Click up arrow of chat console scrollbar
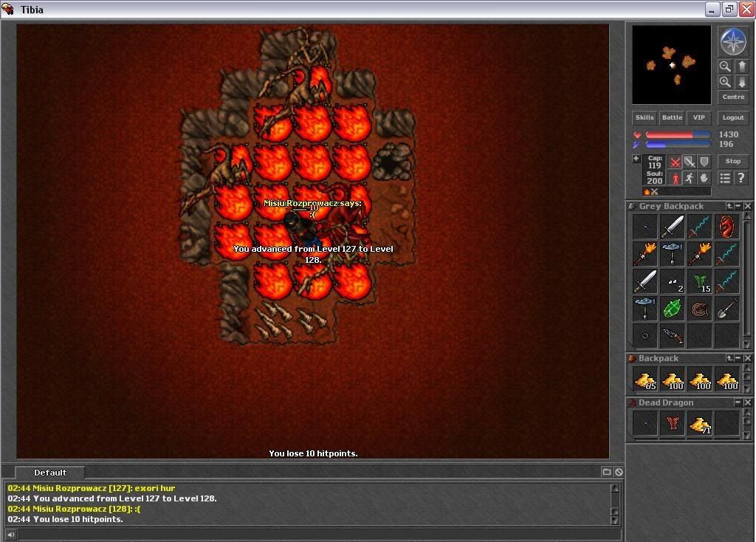The height and width of the screenshot is (542, 756). pos(615,488)
